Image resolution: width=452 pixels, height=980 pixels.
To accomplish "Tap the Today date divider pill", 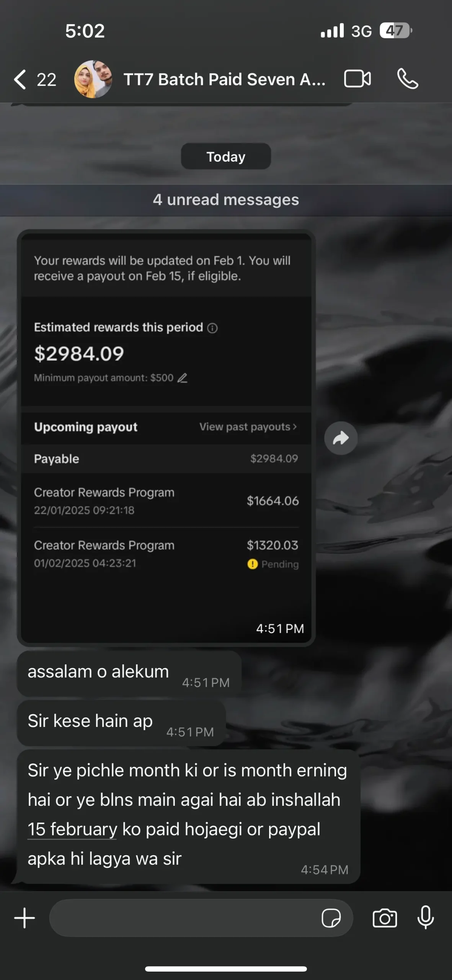I will pos(226,156).
